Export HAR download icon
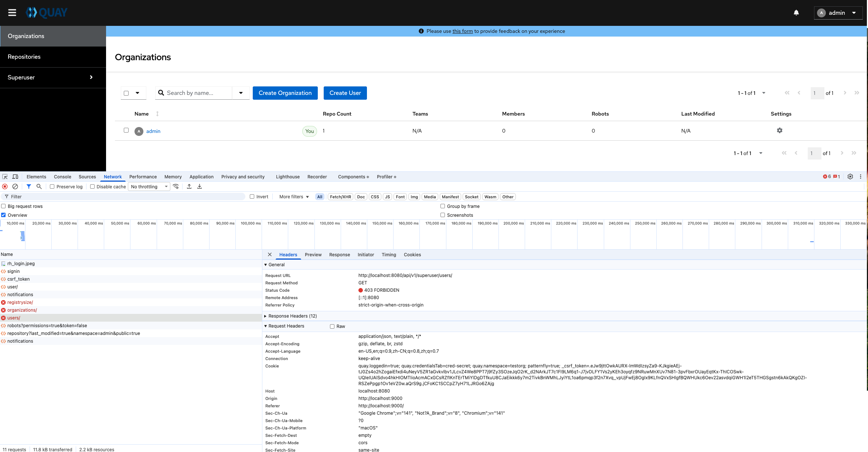Screen dimensions: 868x452 tap(200, 186)
